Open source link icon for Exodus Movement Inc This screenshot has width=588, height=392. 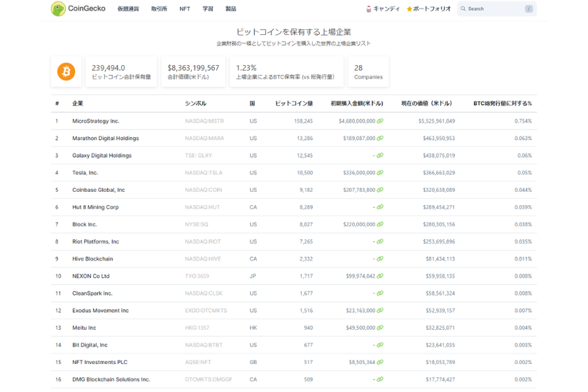(380, 311)
